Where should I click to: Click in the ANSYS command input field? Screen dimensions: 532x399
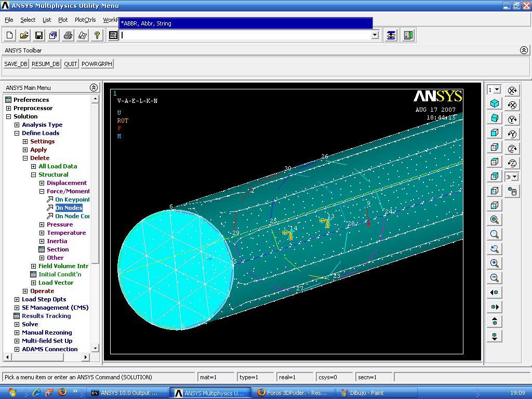246,35
